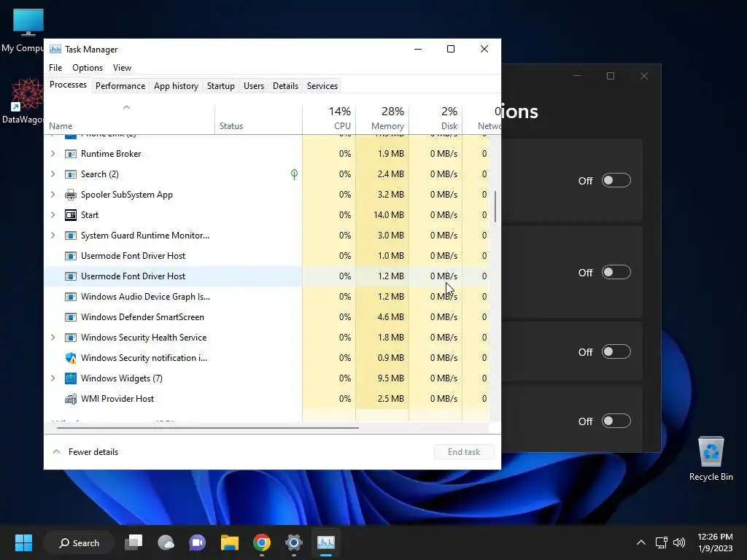Expand the Windows Widgets (7) group
747x560 pixels.
53,378
